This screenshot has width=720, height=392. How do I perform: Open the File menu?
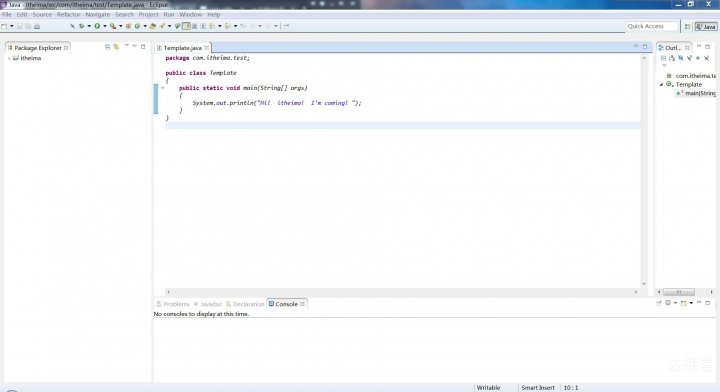click(x=7, y=15)
